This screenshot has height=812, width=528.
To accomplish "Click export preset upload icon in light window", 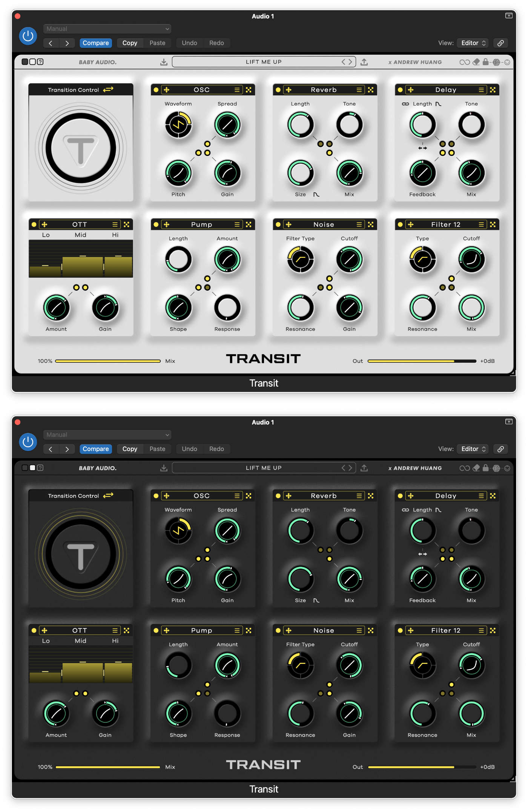I will (364, 62).
